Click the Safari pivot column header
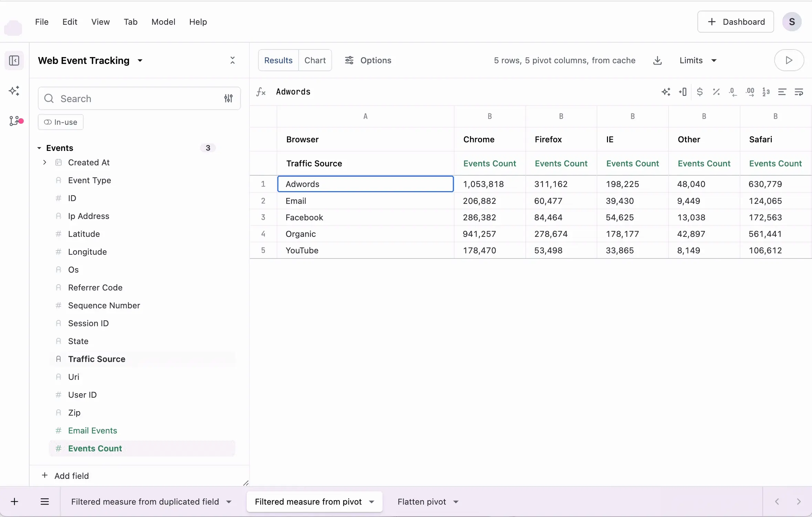This screenshot has width=812, height=517. pos(776,139)
